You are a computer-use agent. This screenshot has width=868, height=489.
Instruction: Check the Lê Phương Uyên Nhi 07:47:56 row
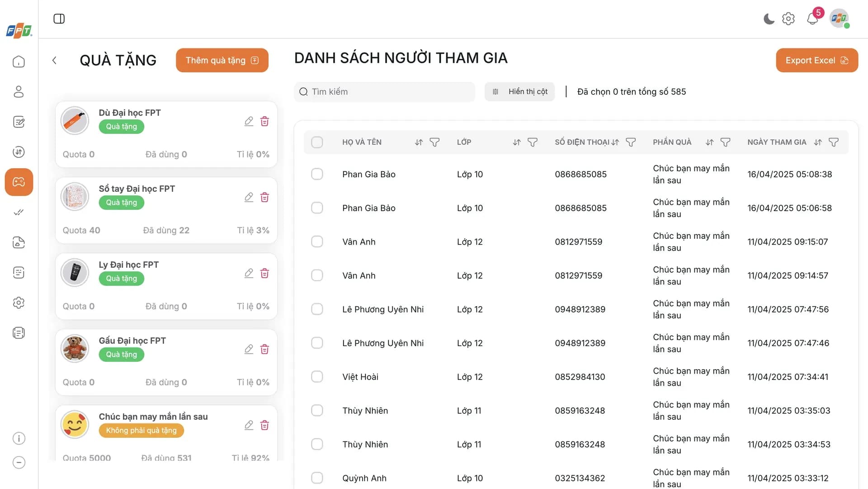317,309
